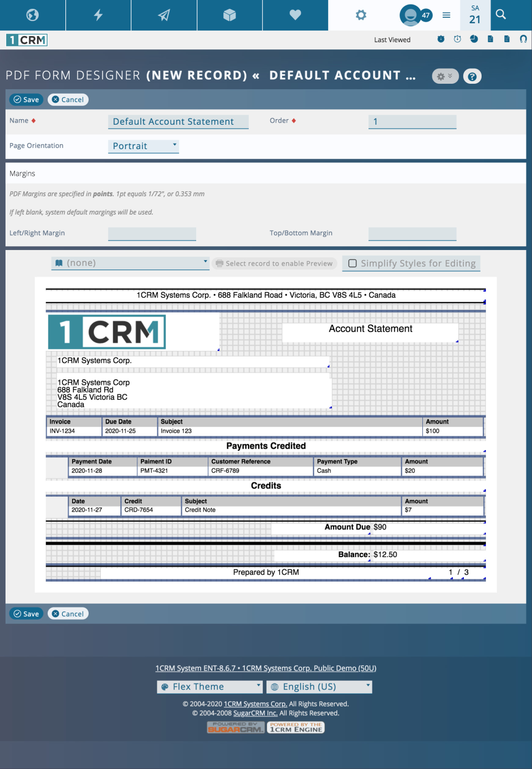Open the Page Orientation Portrait dropdown
Viewport: 532px width, 769px height.
pos(144,146)
